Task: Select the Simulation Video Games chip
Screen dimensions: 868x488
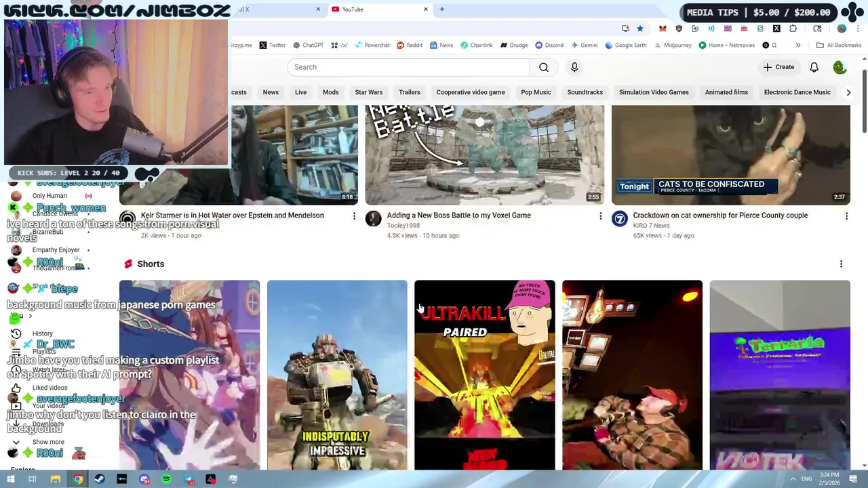Action: click(x=654, y=92)
